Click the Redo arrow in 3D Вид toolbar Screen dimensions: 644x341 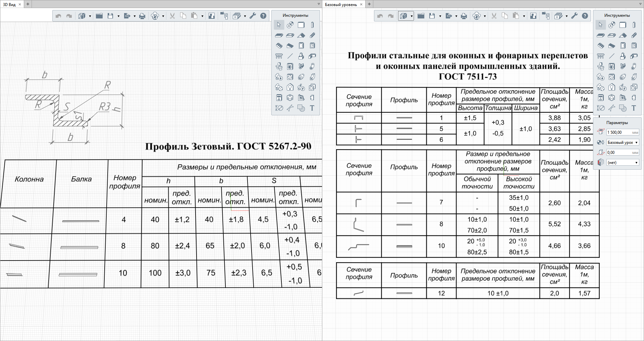click(x=69, y=16)
